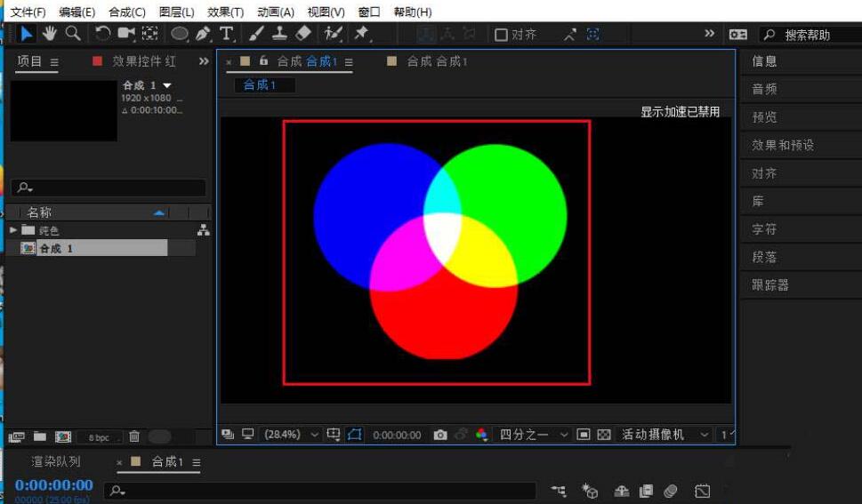Open the 效果(T) menu

[225, 12]
